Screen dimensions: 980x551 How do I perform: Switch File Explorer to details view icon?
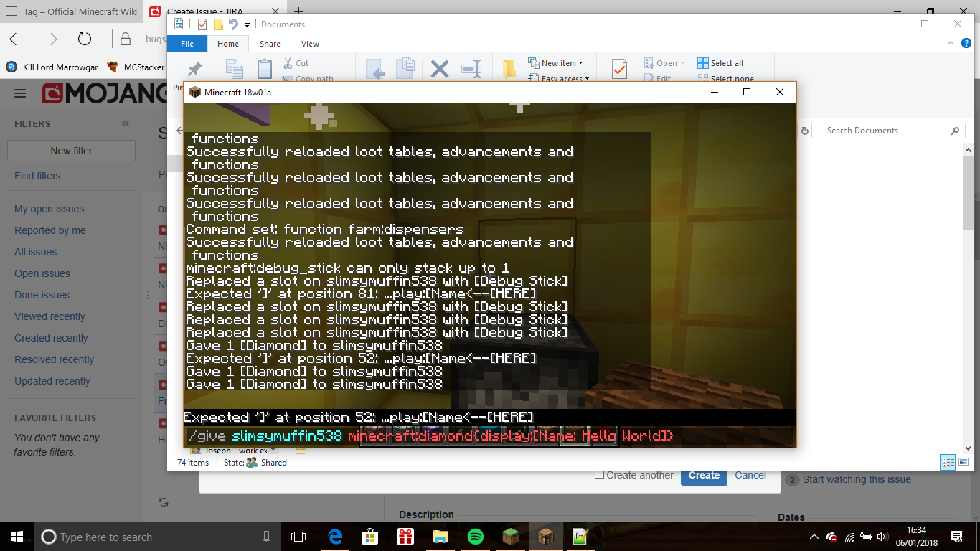point(948,463)
